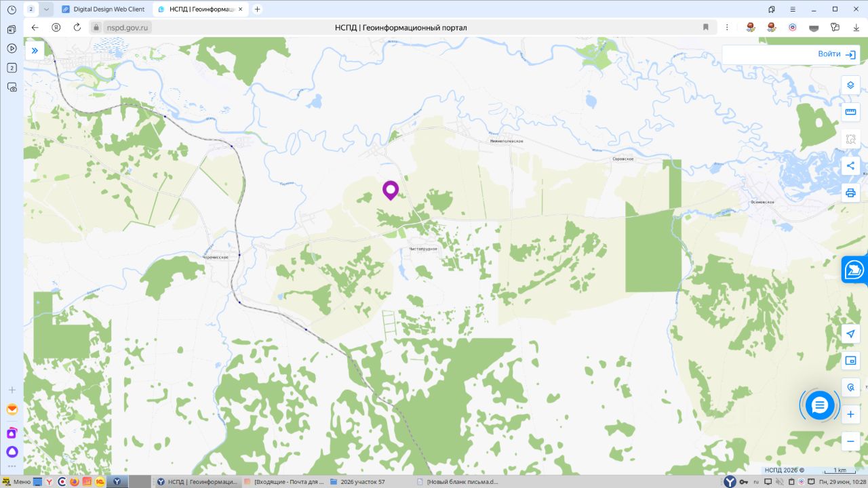
Task: Open the map layers panel
Action: coord(850,85)
